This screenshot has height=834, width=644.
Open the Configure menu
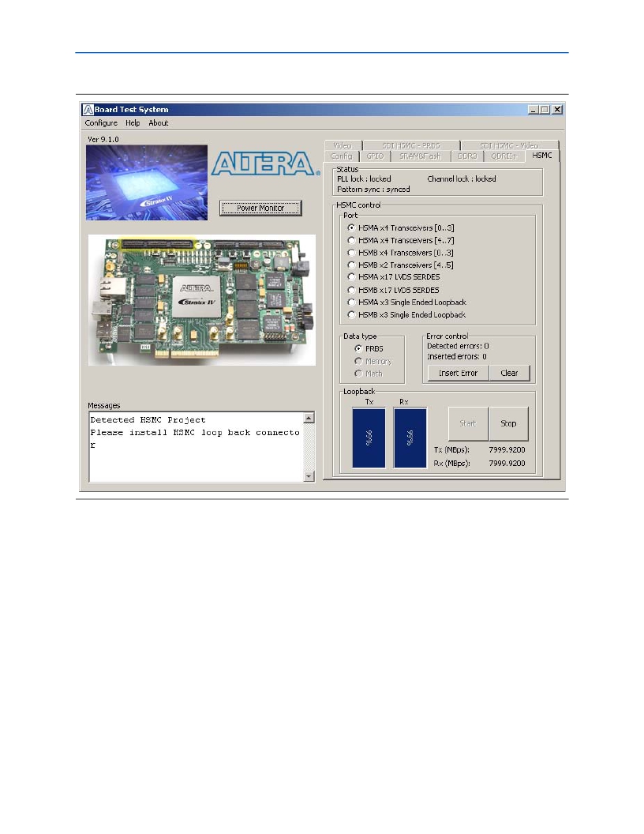[101, 123]
